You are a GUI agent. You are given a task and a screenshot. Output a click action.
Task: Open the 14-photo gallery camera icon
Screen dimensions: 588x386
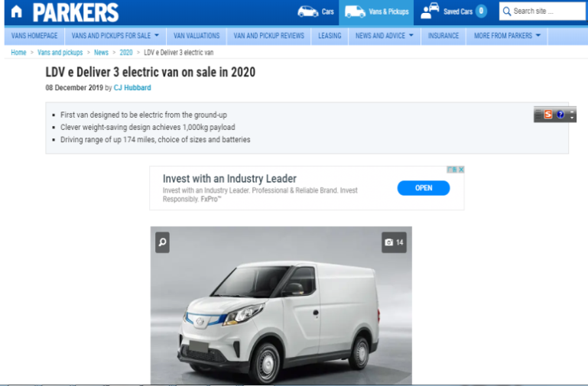click(x=394, y=242)
